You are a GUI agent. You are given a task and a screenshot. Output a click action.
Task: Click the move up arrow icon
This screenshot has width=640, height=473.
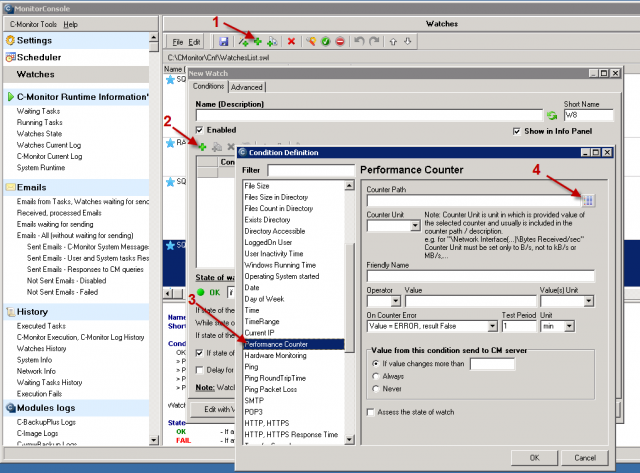tap(393, 41)
